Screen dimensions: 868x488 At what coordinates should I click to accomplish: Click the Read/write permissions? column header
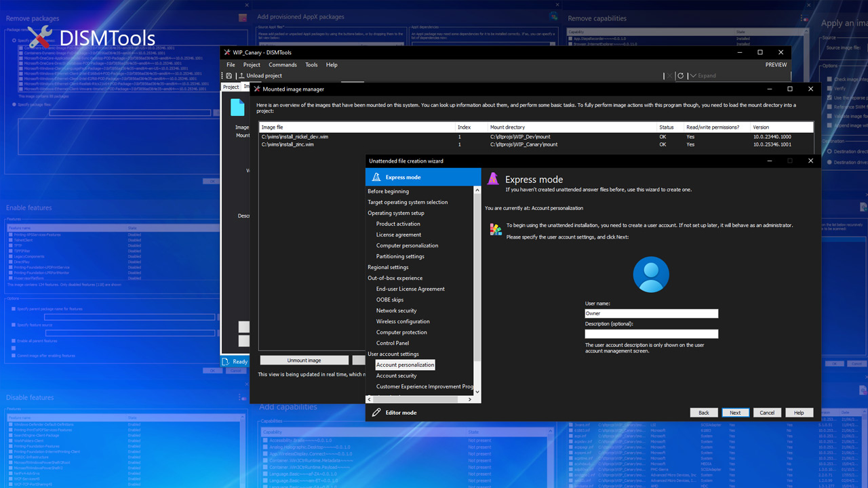(x=717, y=127)
